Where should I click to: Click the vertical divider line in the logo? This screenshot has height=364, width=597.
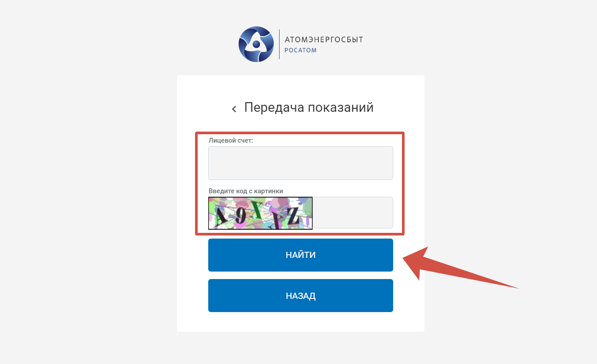(279, 44)
